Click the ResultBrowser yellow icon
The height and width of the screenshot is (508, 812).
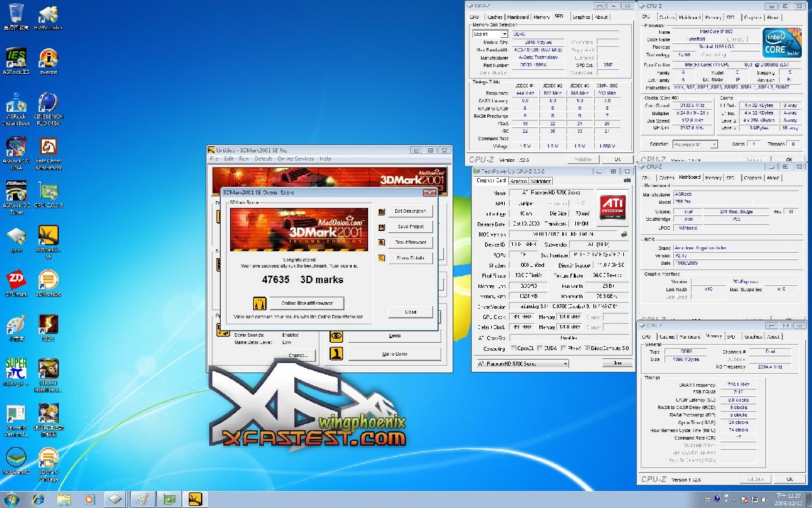coord(382,242)
